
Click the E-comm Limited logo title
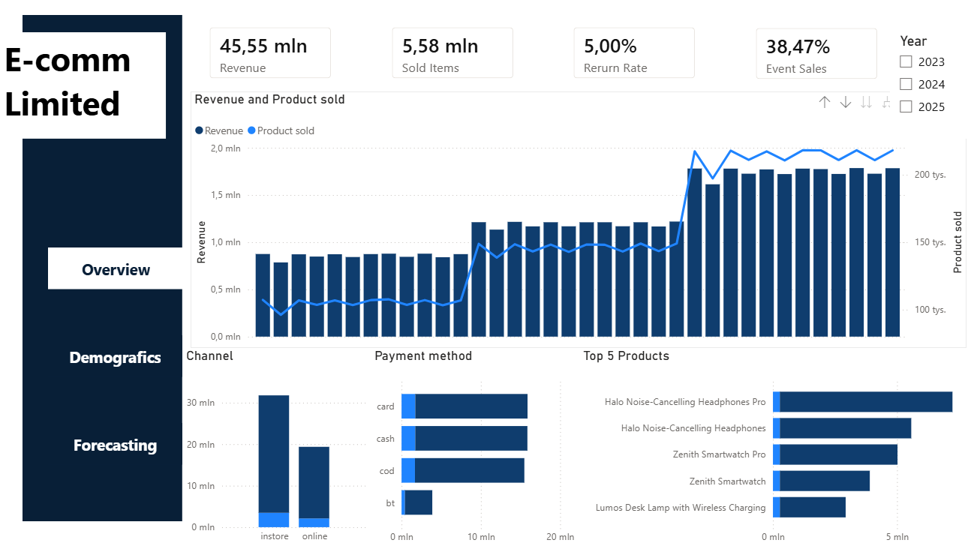point(68,81)
